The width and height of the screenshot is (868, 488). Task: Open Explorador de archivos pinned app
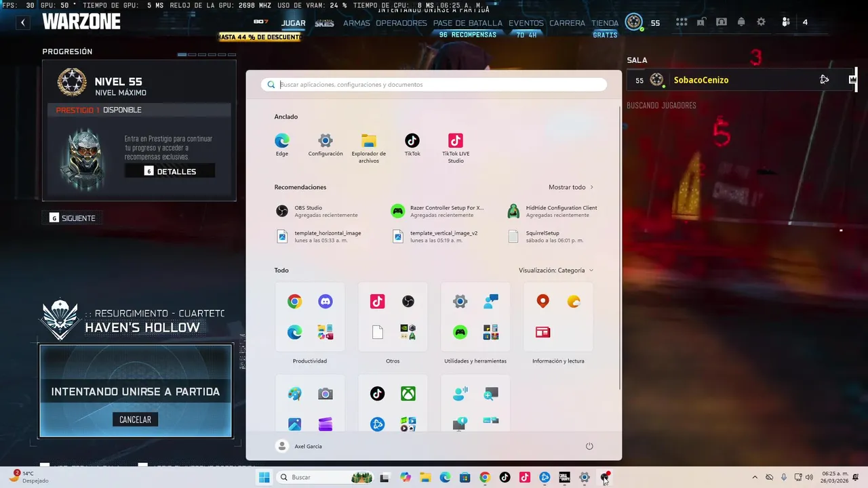(x=369, y=148)
